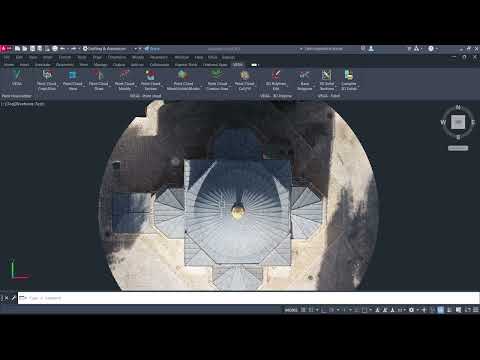Toggle Polar tracking in status bar

[x=331, y=310]
